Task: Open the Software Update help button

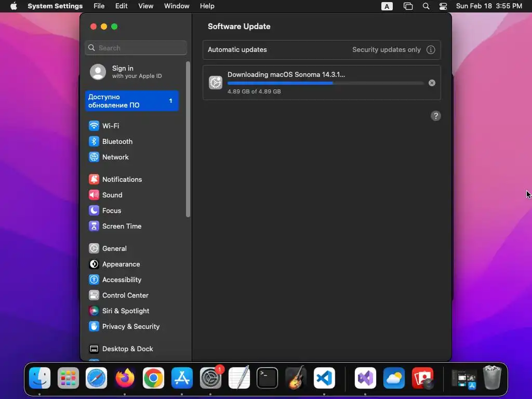Action: (x=436, y=116)
